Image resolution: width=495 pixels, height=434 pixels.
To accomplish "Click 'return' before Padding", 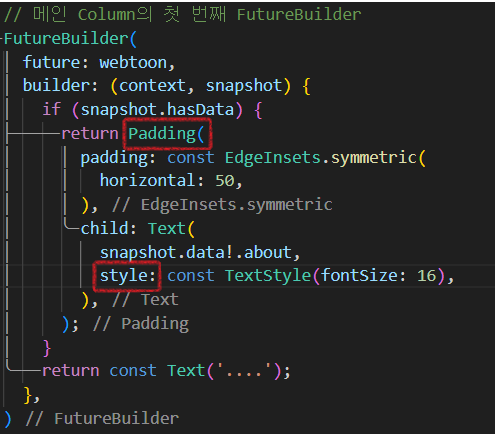I will (90, 134).
